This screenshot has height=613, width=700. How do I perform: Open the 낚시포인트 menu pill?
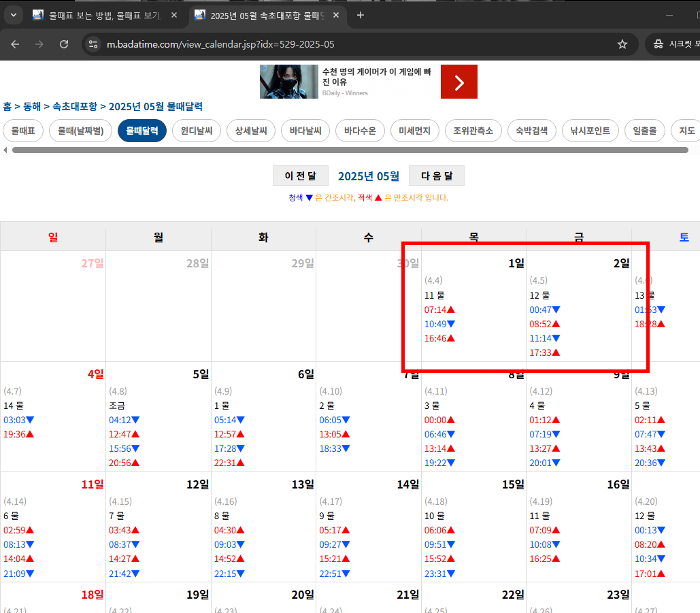pyautogui.click(x=590, y=131)
